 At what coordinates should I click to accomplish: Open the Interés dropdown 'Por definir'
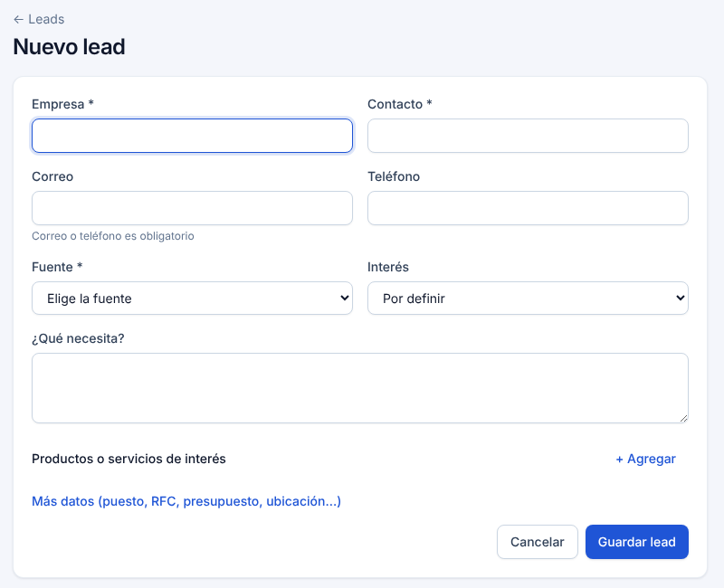pos(528,299)
